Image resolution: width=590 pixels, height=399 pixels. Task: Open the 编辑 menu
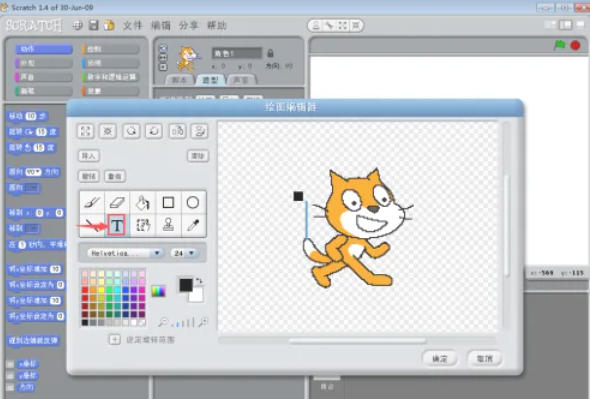coord(161,26)
